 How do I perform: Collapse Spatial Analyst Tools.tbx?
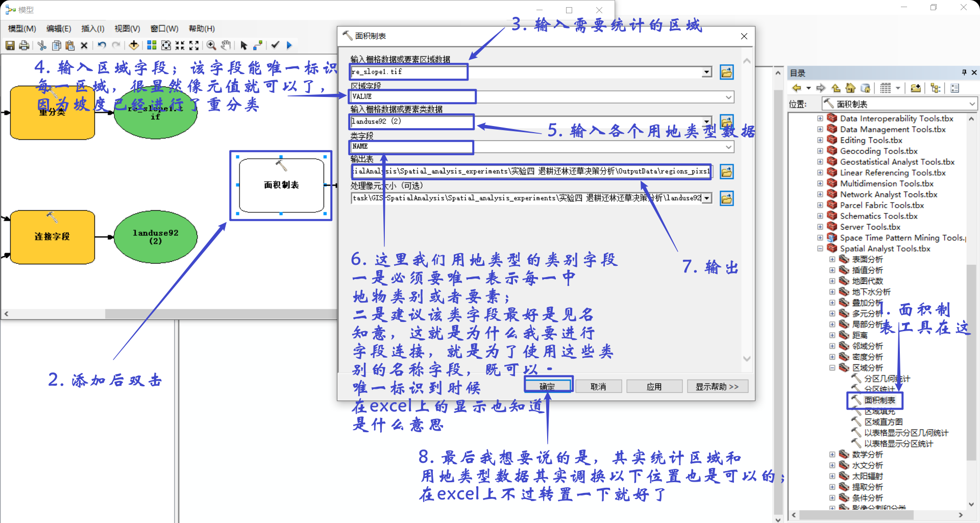(820, 248)
